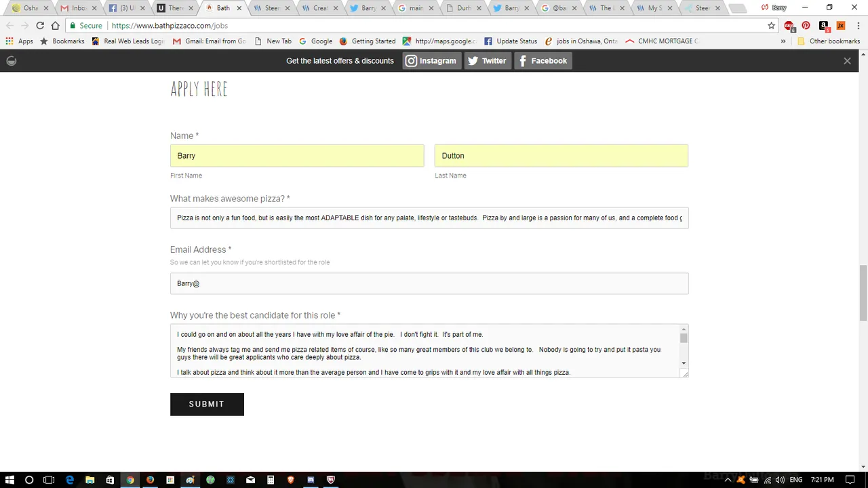Viewport: 868px width, 488px height.
Task: Click the page vertical scrollbar thumb
Action: pos(863,293)
